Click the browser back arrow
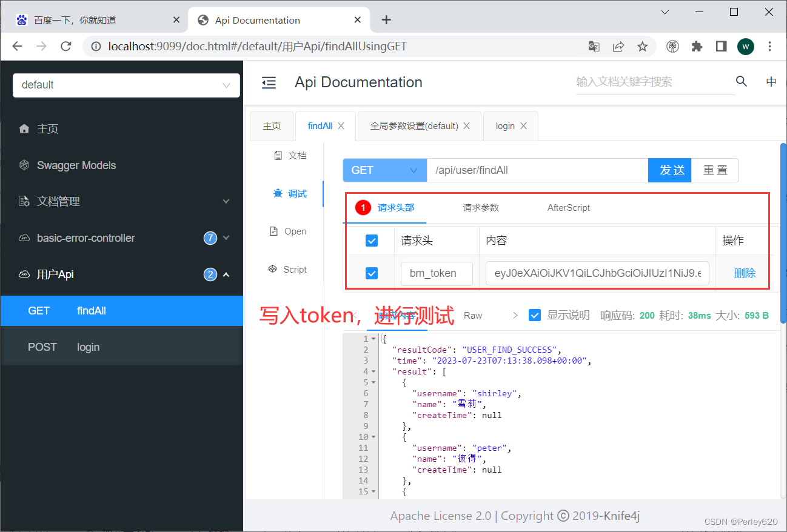Viewport: 787px width, 532px height. [x=17, y=47]
